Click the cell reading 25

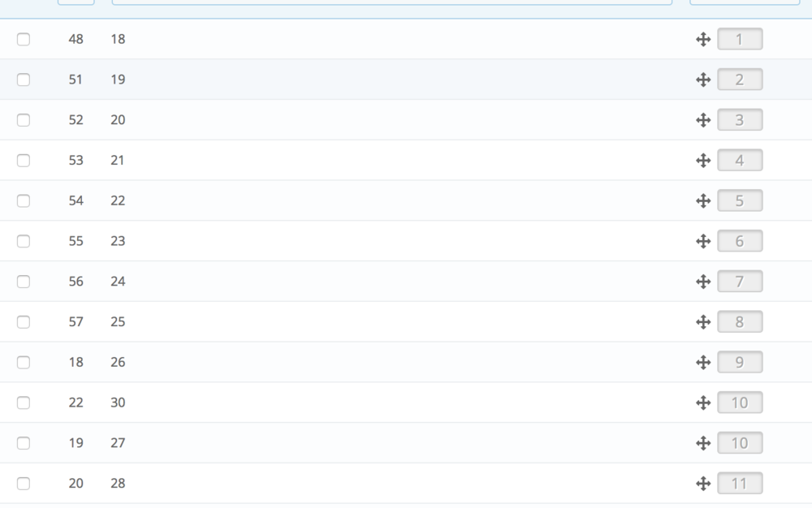(x=118, y=322)
